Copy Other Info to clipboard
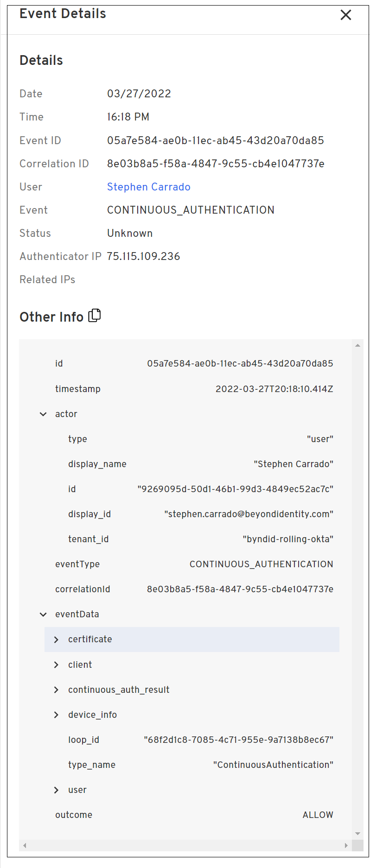370x868 pixels. [x=95, y=316]
